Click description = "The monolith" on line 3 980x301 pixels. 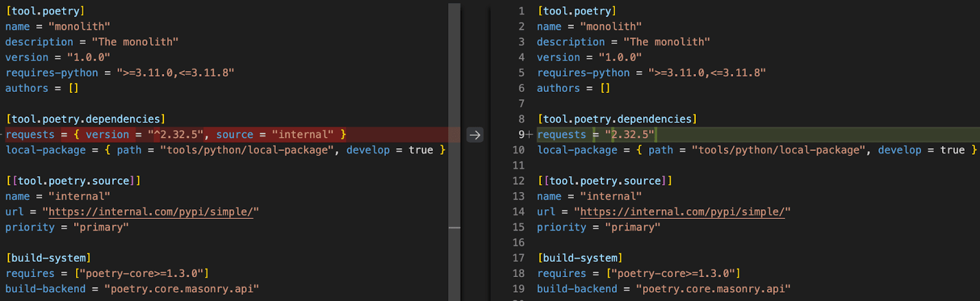pyautogui.click(x=624, y=42)
